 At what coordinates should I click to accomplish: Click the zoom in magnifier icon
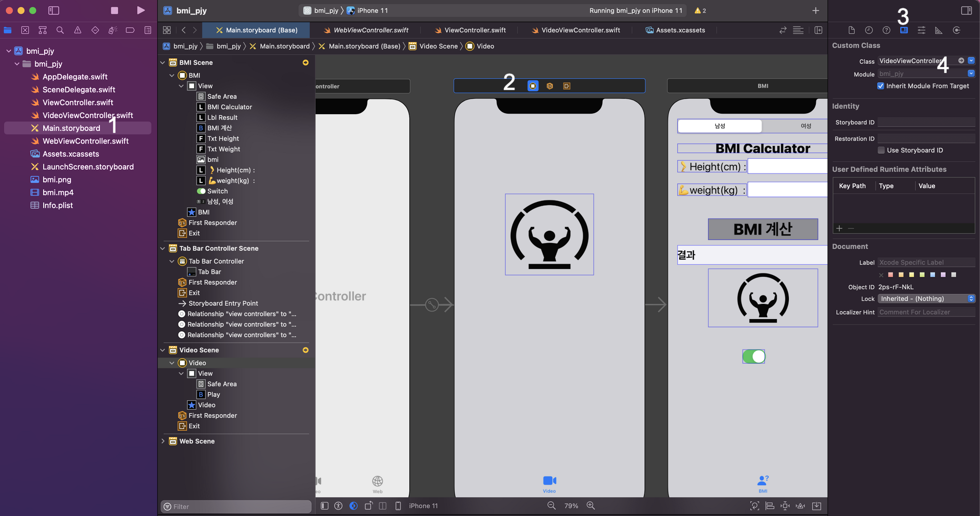pos(591,506)
